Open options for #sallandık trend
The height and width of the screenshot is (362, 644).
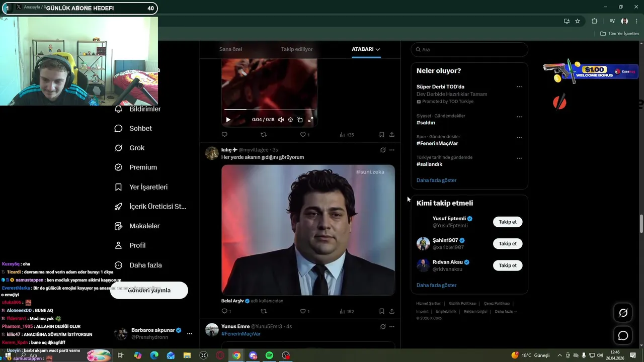(519, 158)
